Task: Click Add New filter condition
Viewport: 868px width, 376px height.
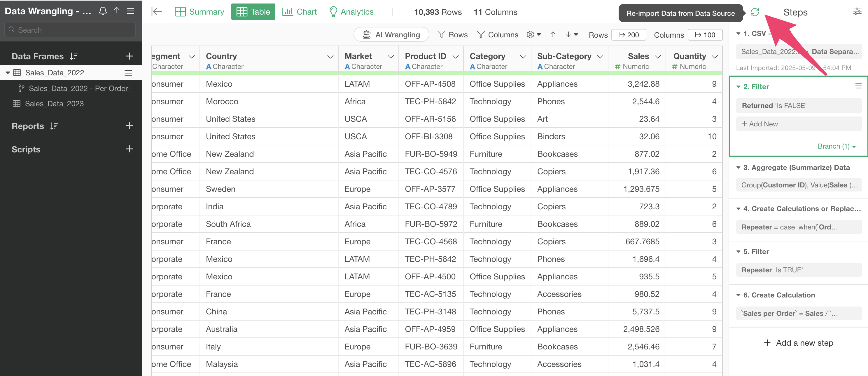Action: coord(799,124)
